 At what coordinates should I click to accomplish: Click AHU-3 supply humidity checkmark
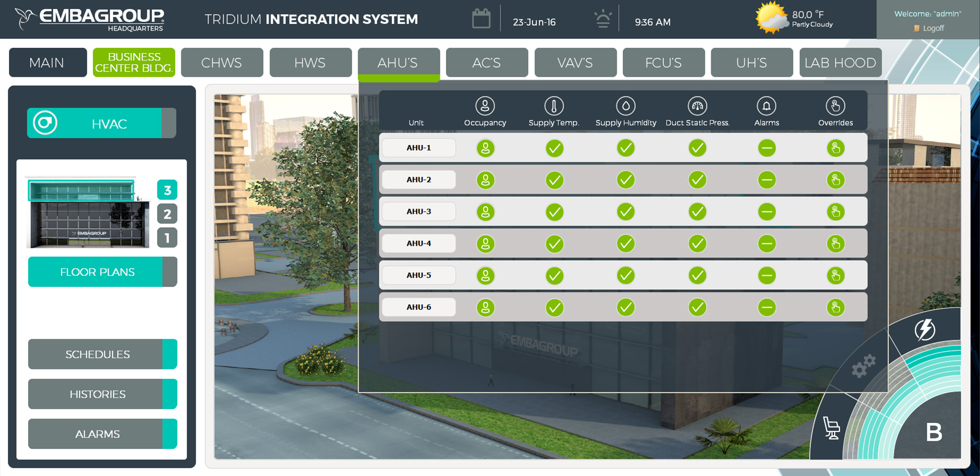626,212
